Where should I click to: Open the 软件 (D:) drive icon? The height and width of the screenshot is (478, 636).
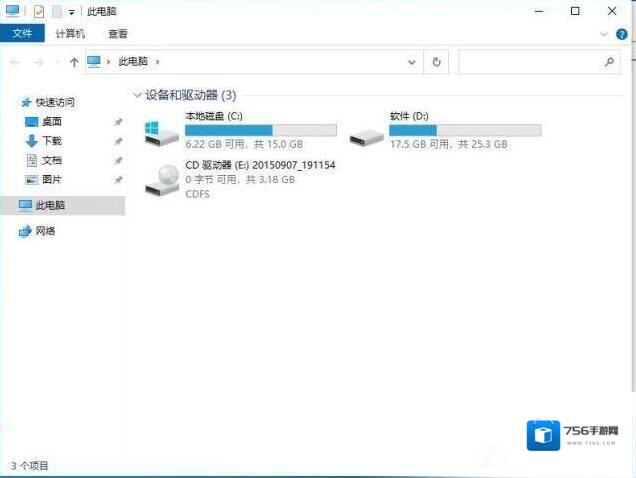366,134
